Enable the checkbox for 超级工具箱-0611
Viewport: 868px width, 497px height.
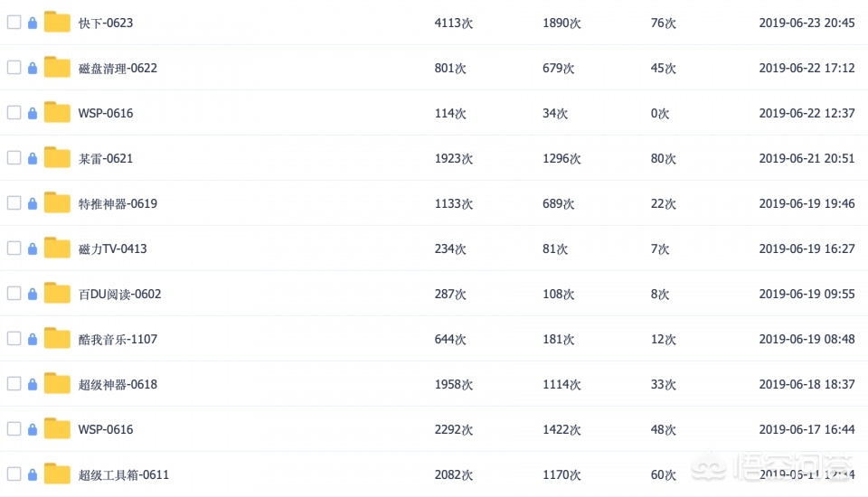tap(14, 474)
